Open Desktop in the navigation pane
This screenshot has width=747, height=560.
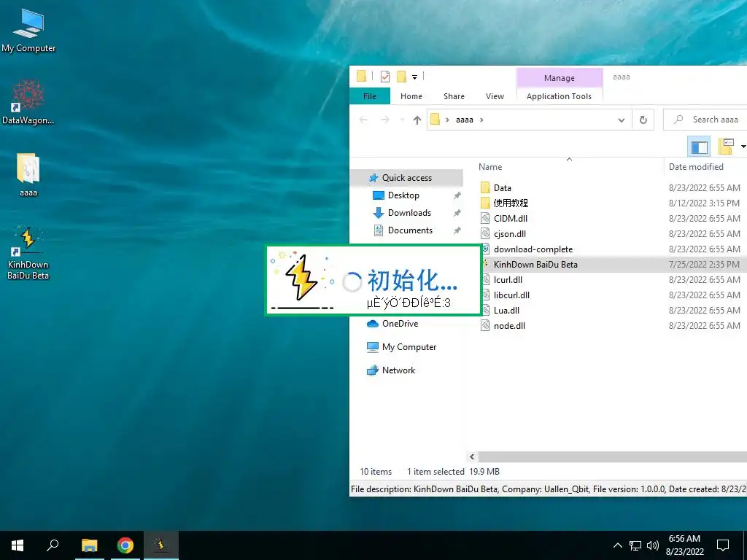pos(403,195)
